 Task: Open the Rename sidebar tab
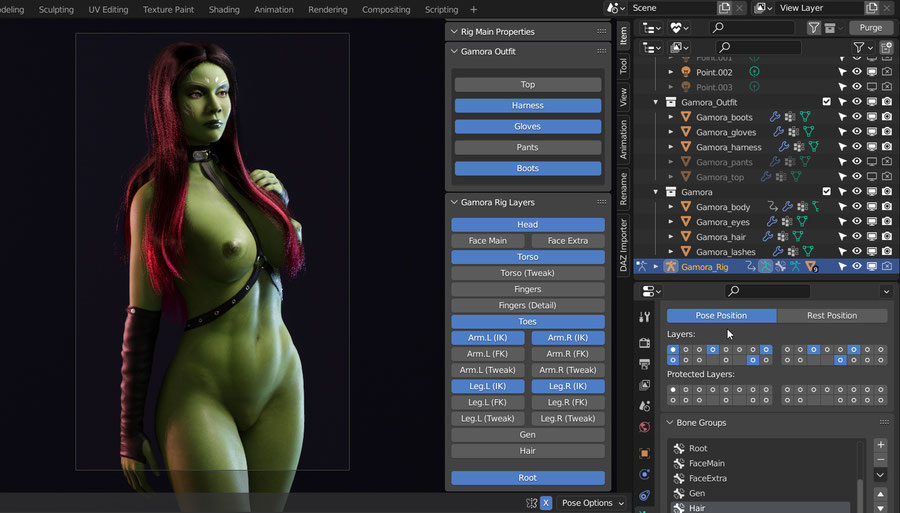click(x=623, y=188)
